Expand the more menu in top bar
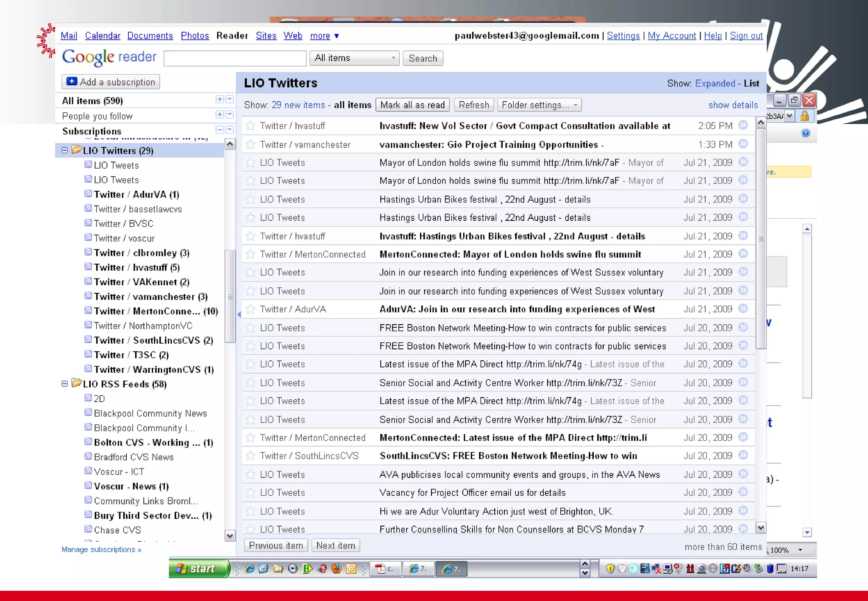 (325, 36)
